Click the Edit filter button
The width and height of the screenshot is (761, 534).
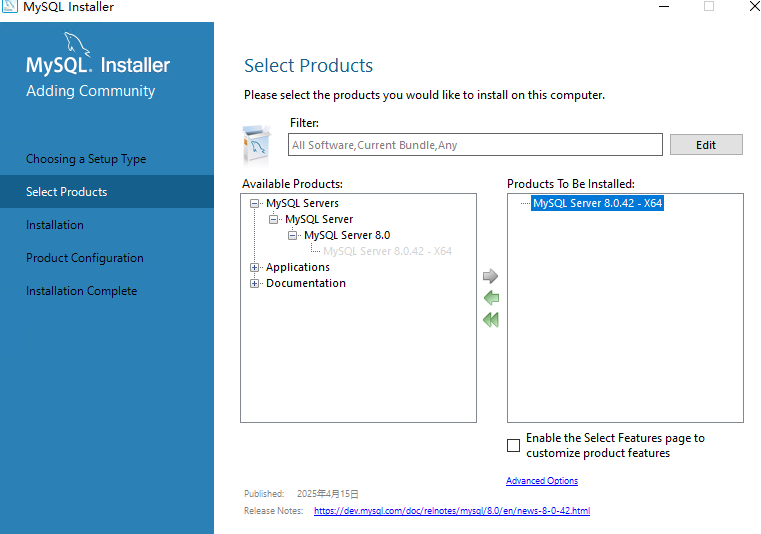pos(706,145)
